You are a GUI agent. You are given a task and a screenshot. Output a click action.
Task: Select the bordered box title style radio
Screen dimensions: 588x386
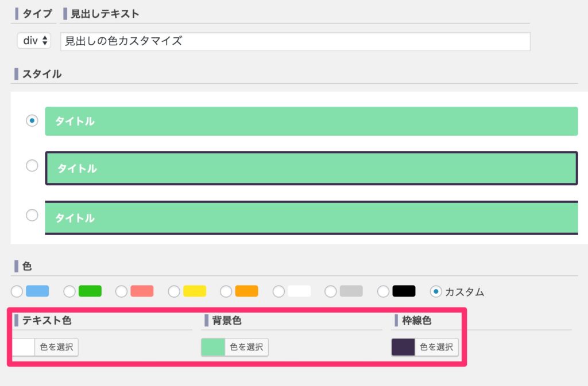coord(32,166)
